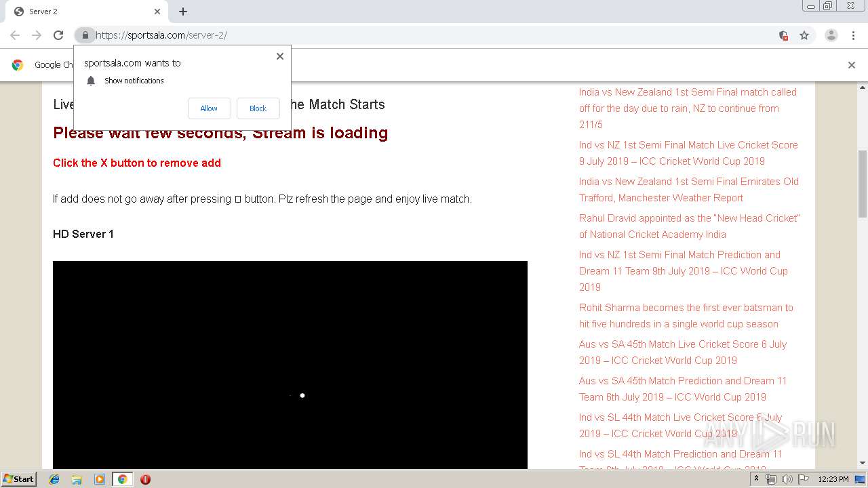
Task: Click the taskbar clock 12:23 PM
Action: tap(833, 479)
